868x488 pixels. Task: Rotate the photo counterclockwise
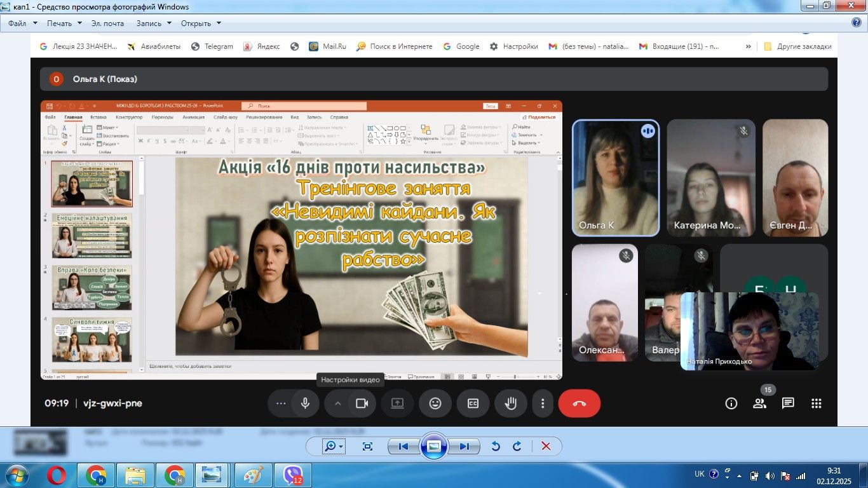pyautogui.click(x=496, y=447)
